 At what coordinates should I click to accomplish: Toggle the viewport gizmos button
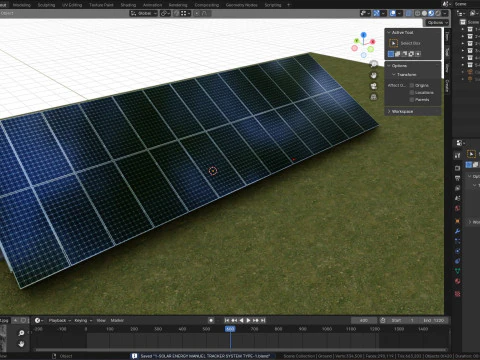(x=376, y=13)
